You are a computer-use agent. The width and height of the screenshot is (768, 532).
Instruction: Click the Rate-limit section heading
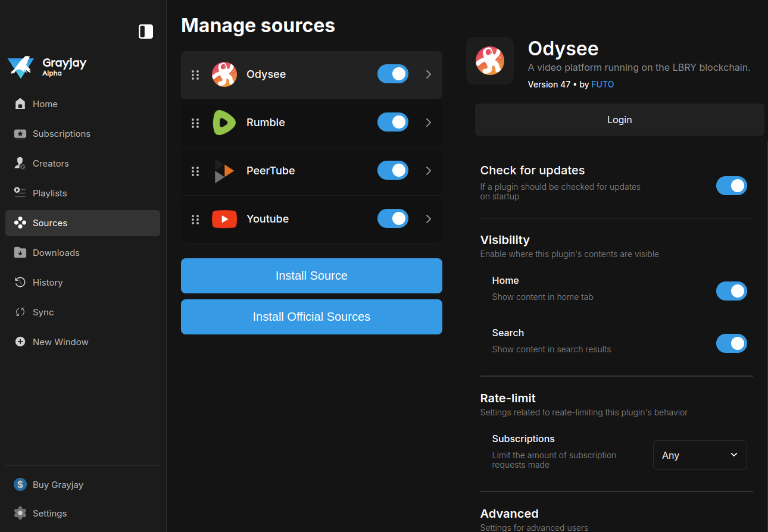pyautogui.click(x=508, y=398)
